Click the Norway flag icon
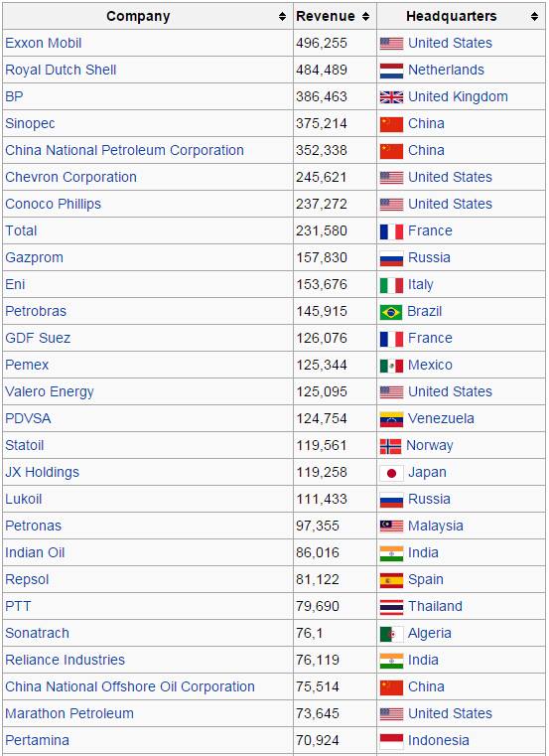Screen dimensions: 549x756 click(x=390, y=446)
